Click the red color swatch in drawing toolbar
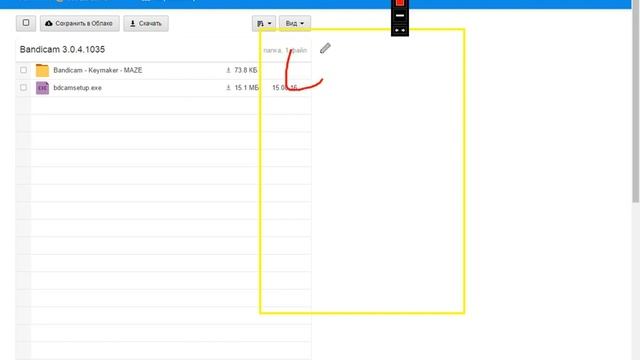The height and width of the screenshot is (360, 640). coord(400,2)
